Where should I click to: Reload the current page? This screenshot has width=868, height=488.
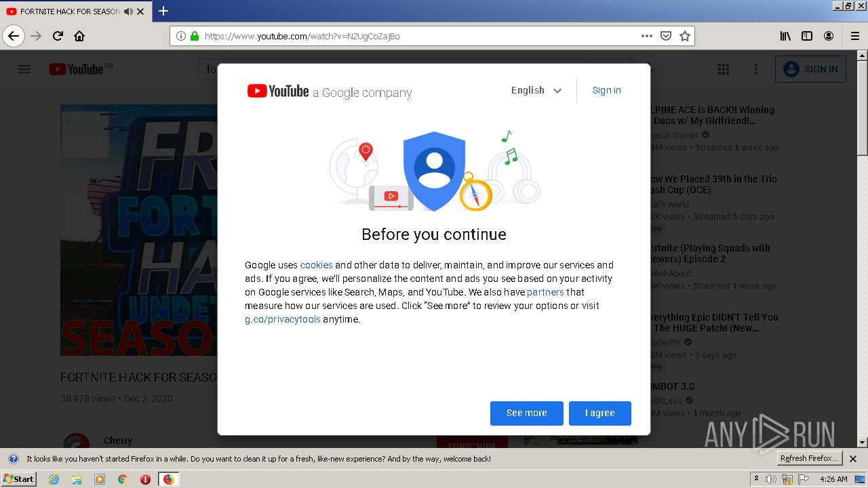(x=58, y=36)
